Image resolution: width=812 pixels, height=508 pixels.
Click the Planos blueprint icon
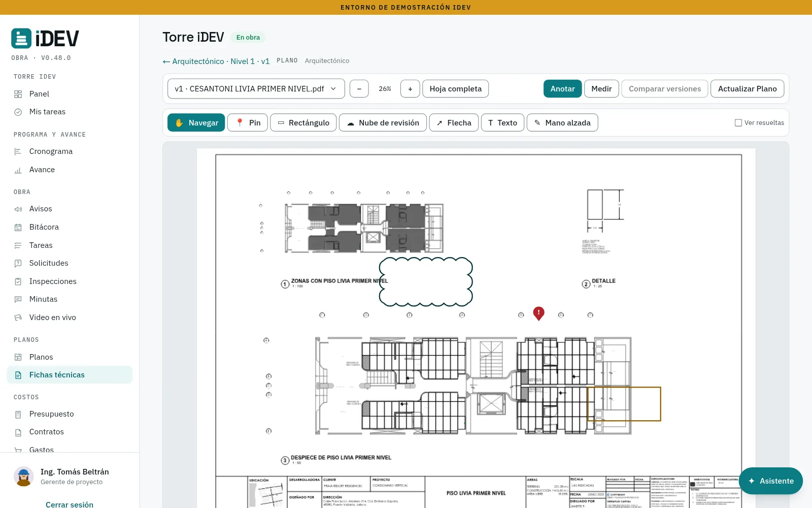pos(18,357)
